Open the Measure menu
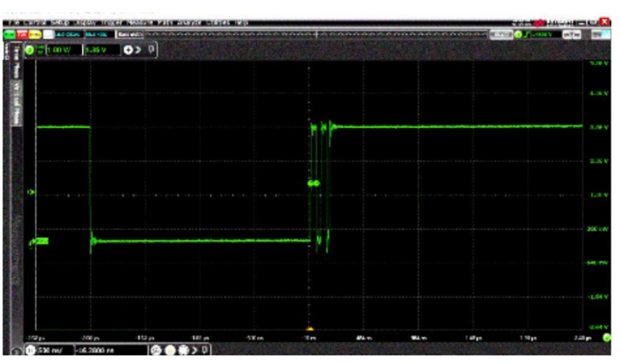 pos(140,23)
